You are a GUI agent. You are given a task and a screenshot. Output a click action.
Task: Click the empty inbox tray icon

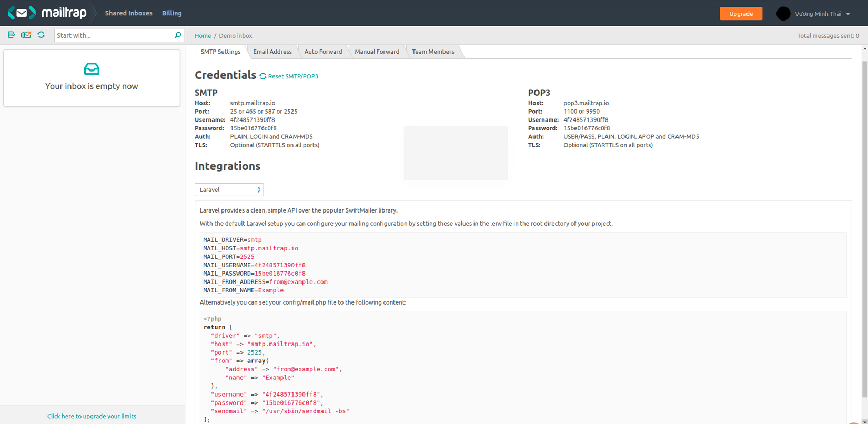(x=92, y=69)
